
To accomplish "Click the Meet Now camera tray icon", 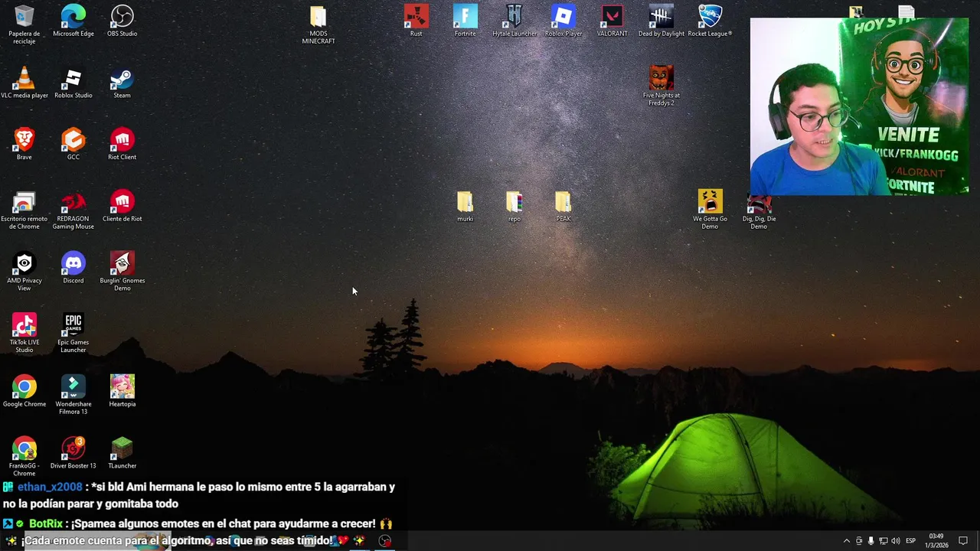I will coord(858,541).
